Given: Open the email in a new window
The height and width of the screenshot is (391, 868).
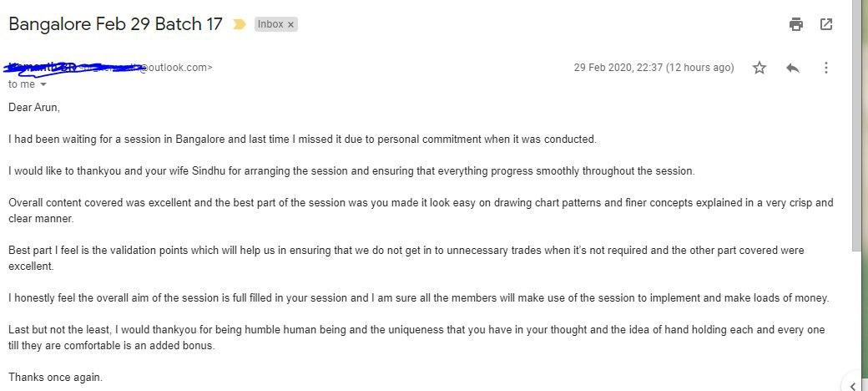Looking at the screenshot, I should (826, 24).
